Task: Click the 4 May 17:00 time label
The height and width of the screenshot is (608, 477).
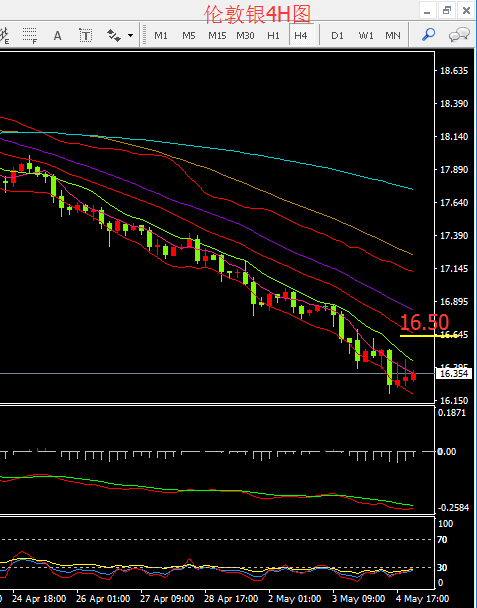Action: point(425,598)
